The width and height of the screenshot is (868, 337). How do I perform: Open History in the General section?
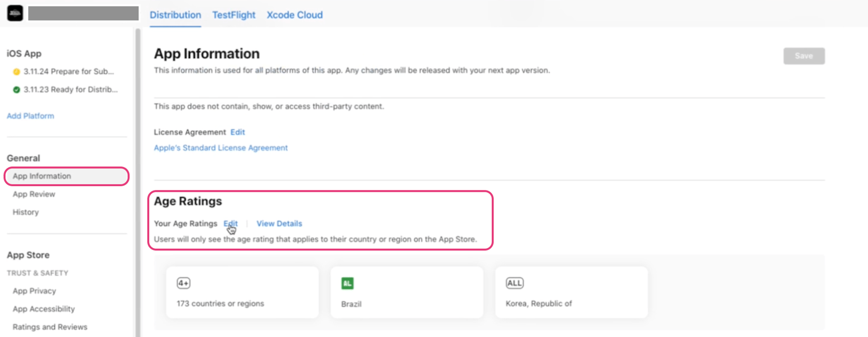point(25,212)
